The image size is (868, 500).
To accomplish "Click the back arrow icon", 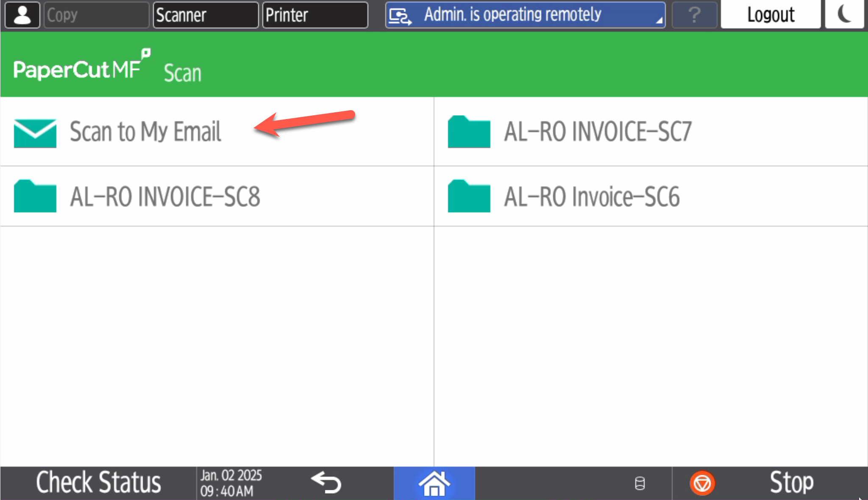I will pos(326,483).
